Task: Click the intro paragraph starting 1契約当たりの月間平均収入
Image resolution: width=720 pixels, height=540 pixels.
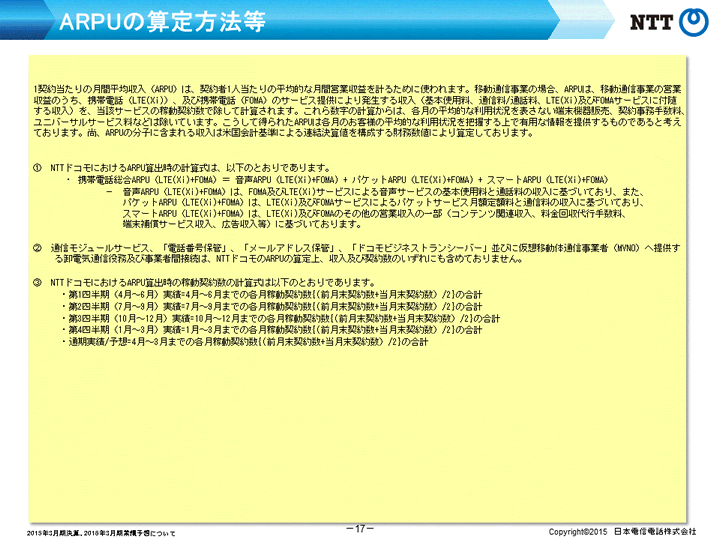Action: pyautogui.click(x=359, y=111)
